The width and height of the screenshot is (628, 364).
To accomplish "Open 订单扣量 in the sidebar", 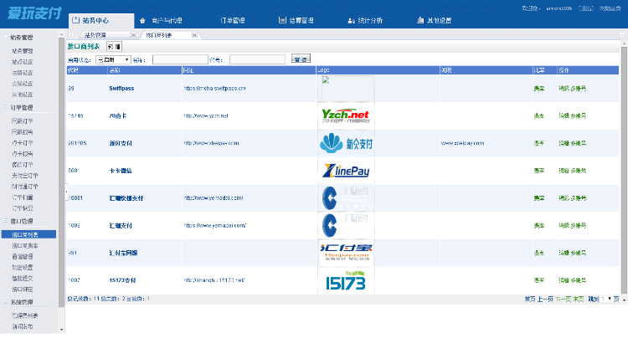I will [x=23, y=197].
